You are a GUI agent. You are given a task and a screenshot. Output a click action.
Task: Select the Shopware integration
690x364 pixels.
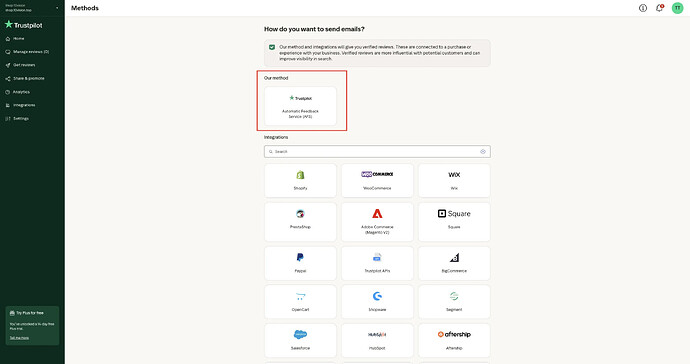pos(377,302)
